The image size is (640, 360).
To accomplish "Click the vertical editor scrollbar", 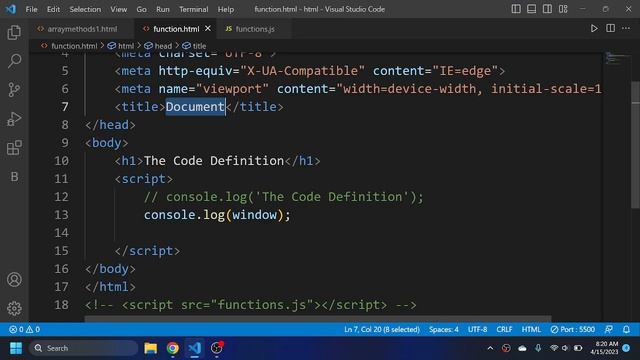I will click(636, 145).
